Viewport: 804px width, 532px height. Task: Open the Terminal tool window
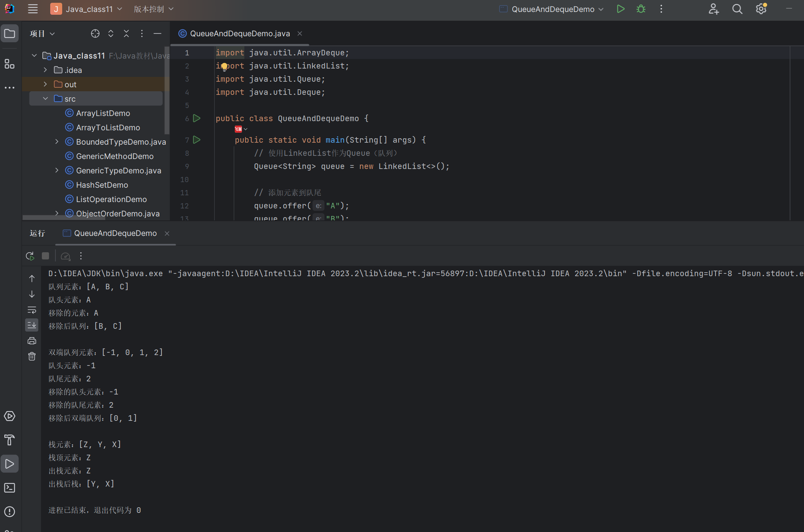coord(9,488)
